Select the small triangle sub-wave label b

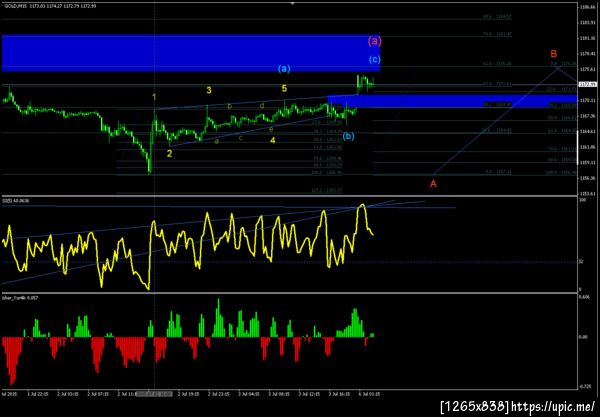pos(230,106)
